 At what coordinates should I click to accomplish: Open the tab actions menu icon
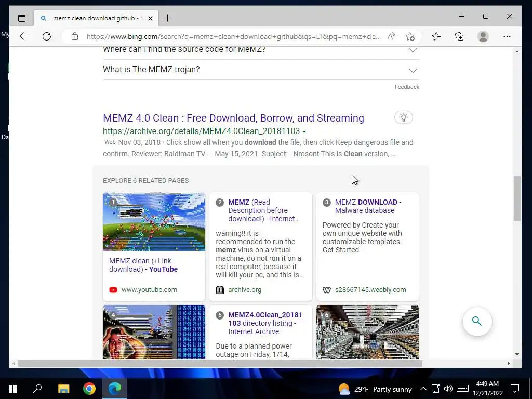[x=22, y=18]
